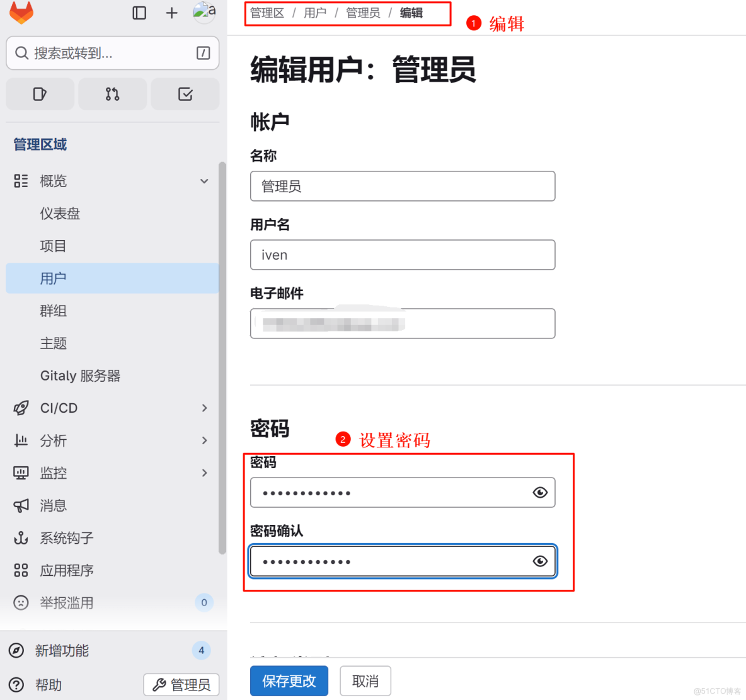Click the 保存更改 save changes button

289,680
